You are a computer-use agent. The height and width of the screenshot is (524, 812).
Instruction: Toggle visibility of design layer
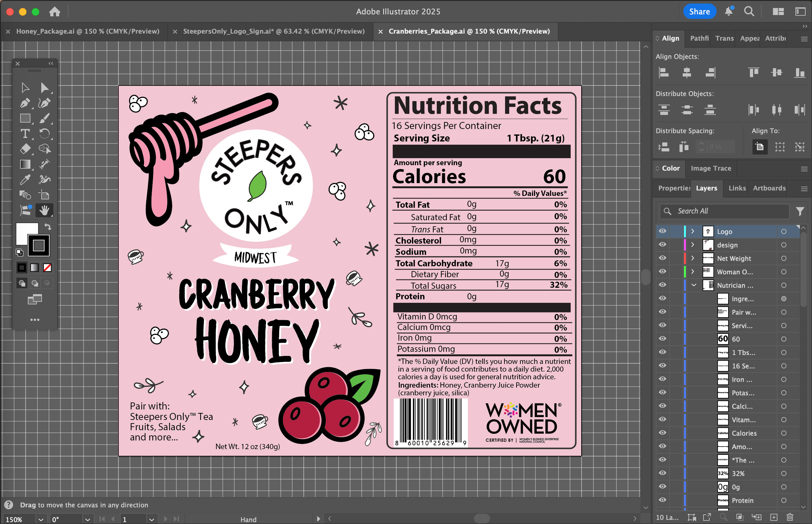pos(662,245)
